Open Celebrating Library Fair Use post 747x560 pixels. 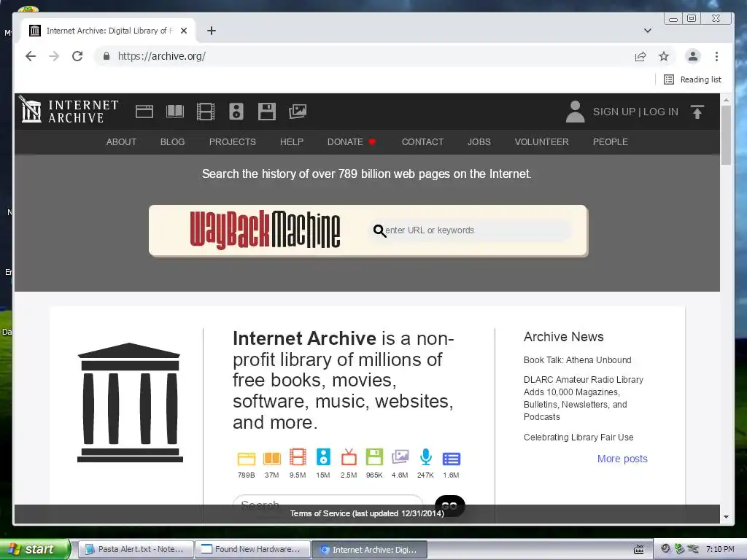pos(578,437)
